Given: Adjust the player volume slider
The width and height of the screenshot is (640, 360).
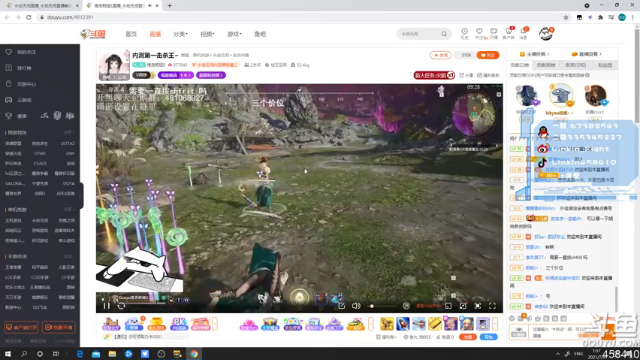Looking at the screenshot, I should click(x=382, y=306).
